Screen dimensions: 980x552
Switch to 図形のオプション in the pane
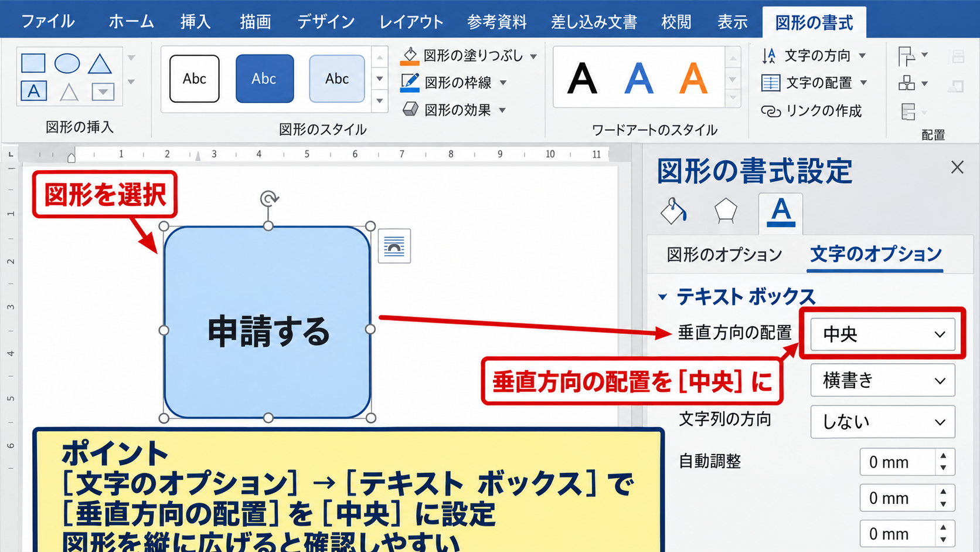[724, 255]
